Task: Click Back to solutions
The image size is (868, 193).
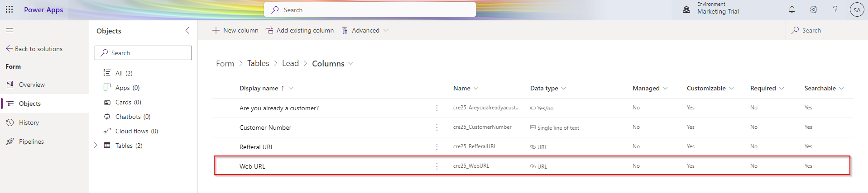Action: point(34,49)
